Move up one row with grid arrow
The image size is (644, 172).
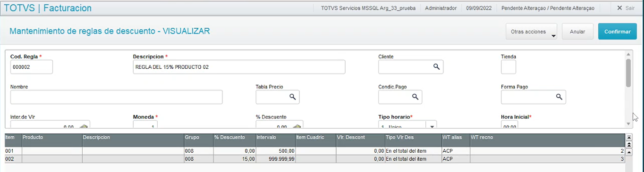(x=628, y=152)
